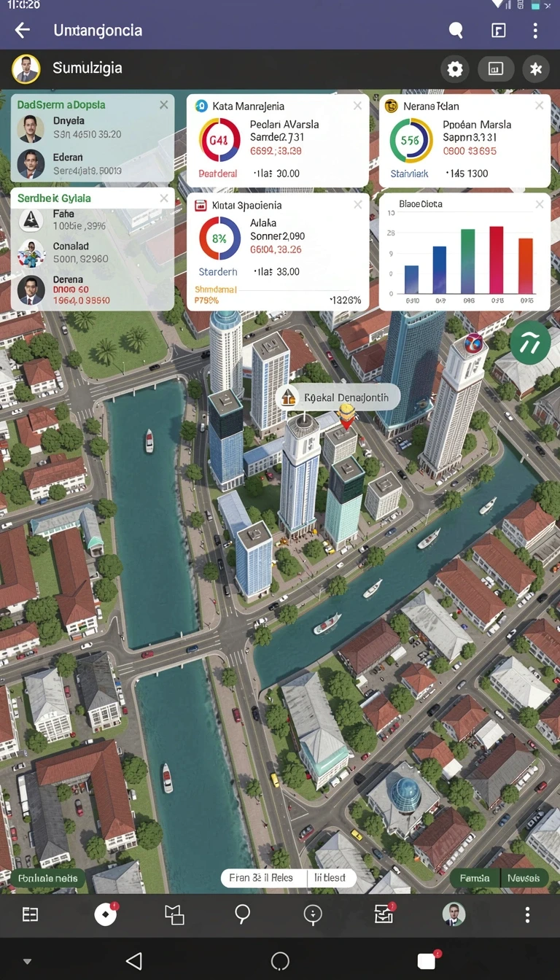The width and height of the screenshot is (560, 980).
Task: Tap the 8% donut gauge
Action: click(x=219, y=238)
